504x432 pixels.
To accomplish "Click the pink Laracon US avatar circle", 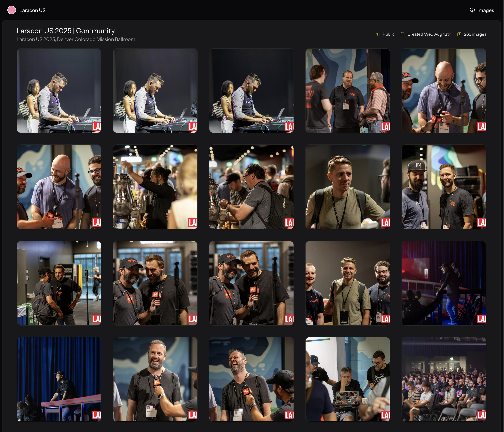I will [x=12, y=10].
